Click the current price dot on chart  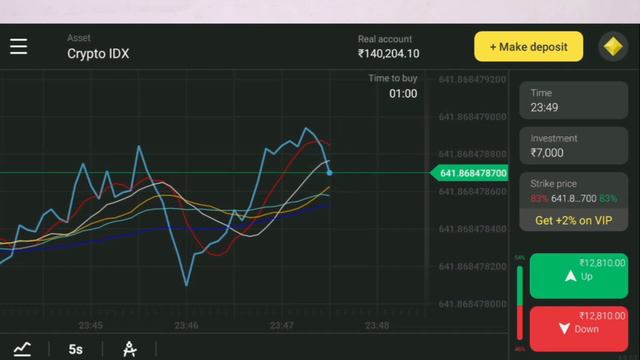[329, 173]
